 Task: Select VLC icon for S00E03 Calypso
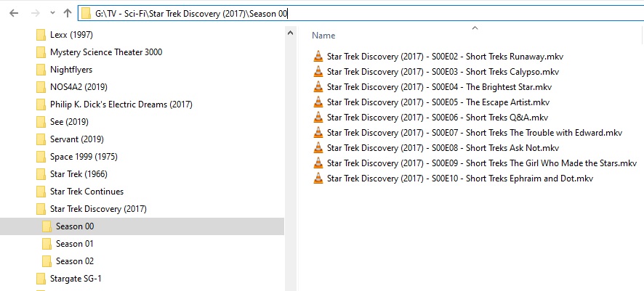coord(318,72)
